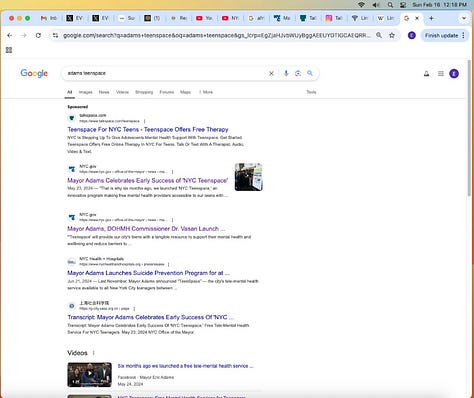
Task: Go to Google homepage via logo
Action: pos(34,73)
